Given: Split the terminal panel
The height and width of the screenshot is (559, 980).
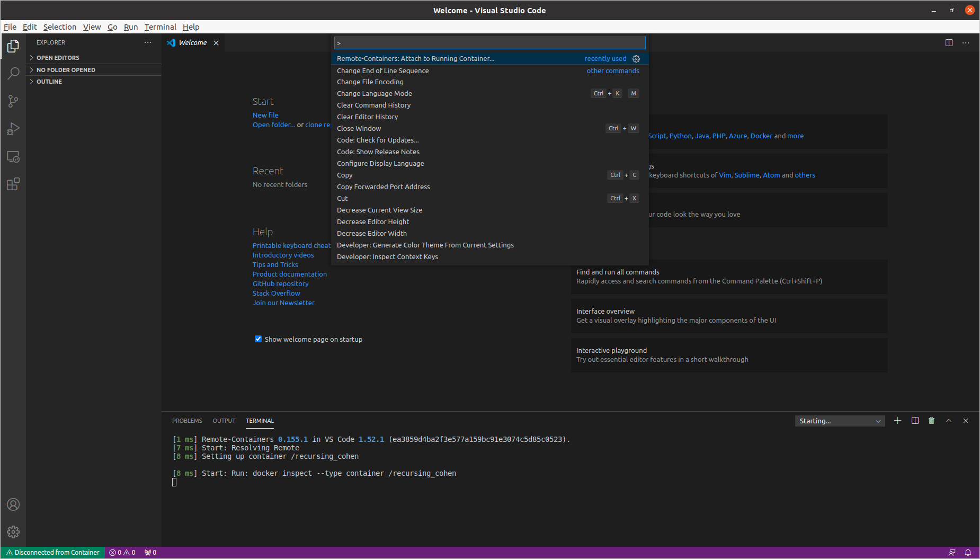Looking at the screenshot, I should tap(915, 421).
